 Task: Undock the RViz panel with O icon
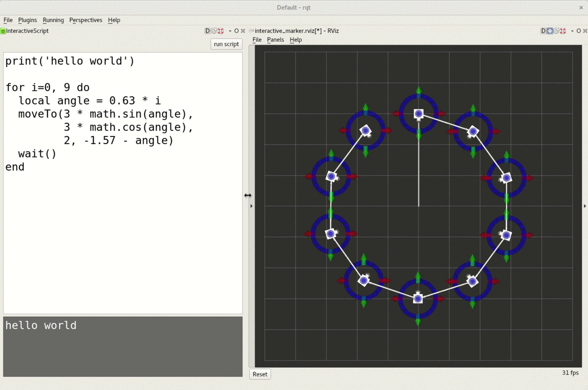[579, 31]
